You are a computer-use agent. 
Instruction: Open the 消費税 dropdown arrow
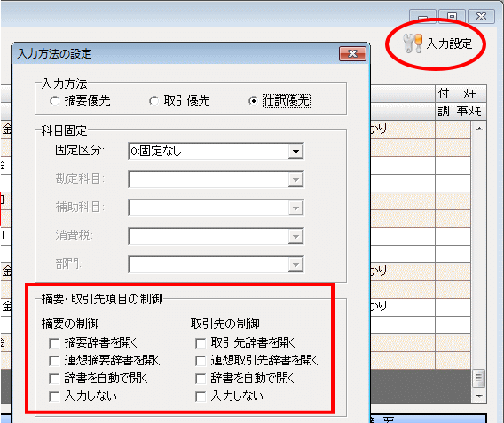(x=295, y=236)
